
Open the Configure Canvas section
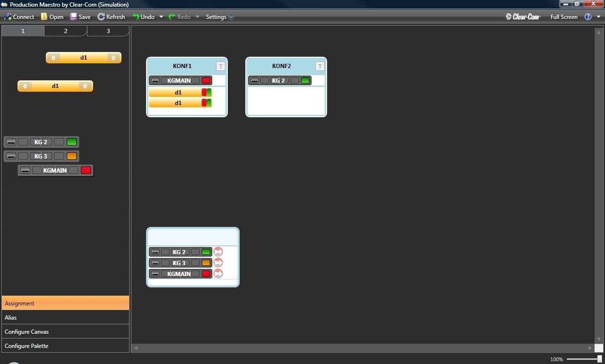65,332
